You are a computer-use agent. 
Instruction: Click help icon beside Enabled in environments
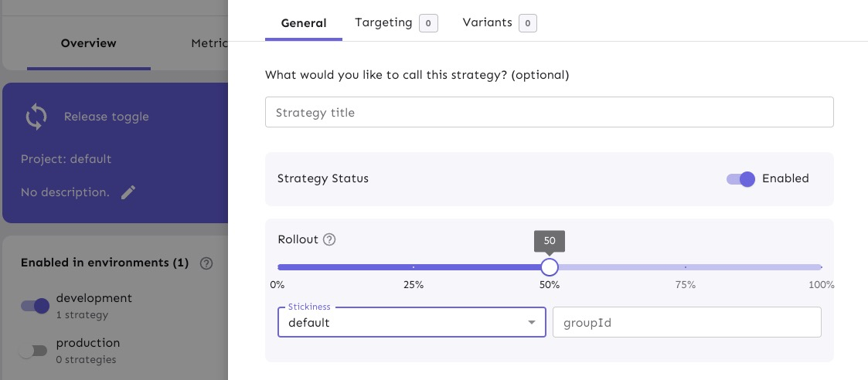(x=206, y=263)
